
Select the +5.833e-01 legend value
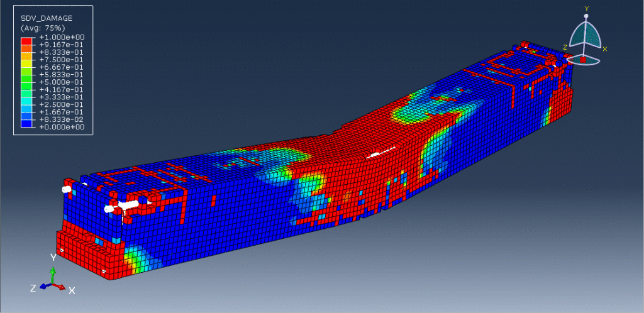click(x=62, y=75)
